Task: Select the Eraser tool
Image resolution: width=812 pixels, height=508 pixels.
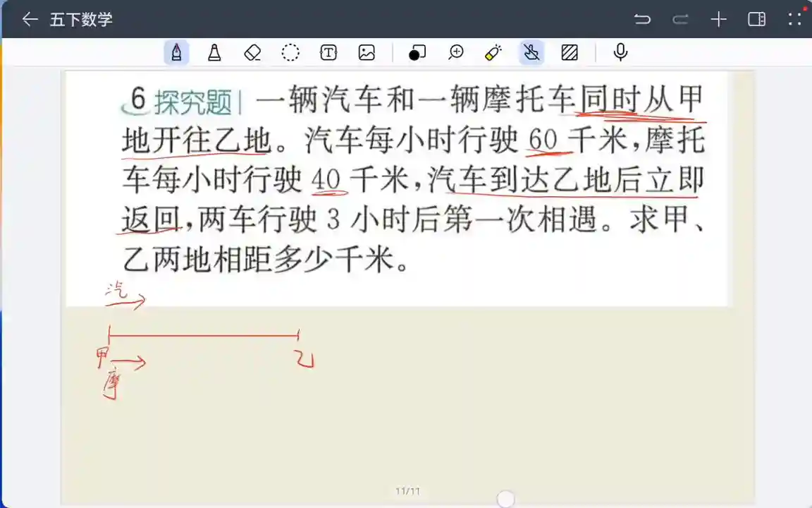Action: point(252,52)
